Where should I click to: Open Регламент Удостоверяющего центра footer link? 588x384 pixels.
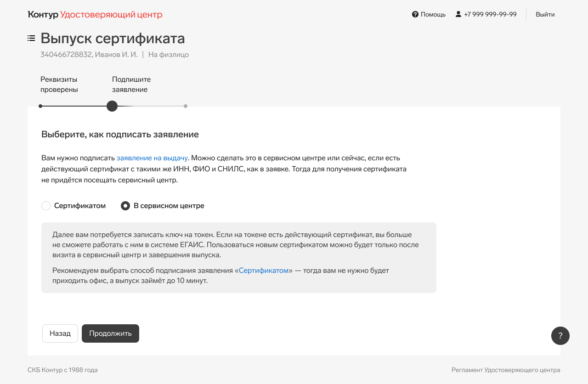[506, 370]
